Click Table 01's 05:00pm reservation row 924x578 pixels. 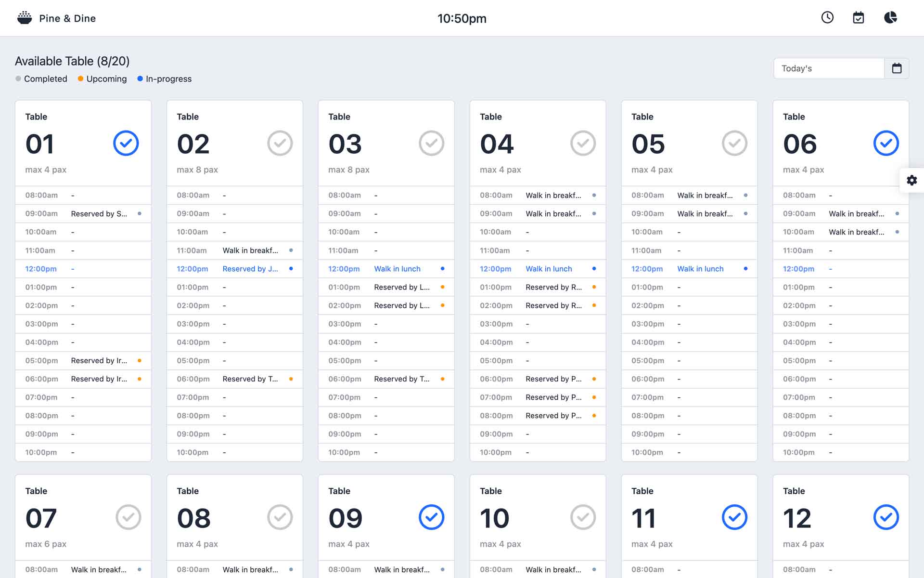(83, 361)
